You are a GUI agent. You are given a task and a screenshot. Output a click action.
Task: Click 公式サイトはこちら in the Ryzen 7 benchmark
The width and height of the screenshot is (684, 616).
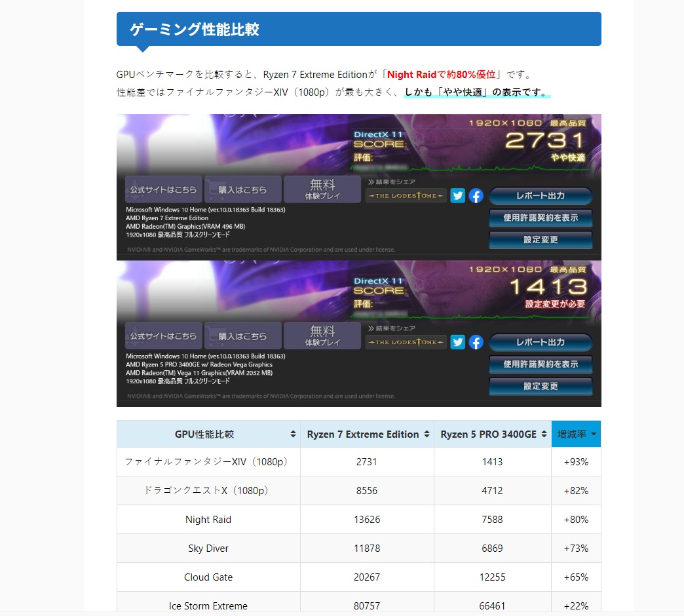[164, 189]
